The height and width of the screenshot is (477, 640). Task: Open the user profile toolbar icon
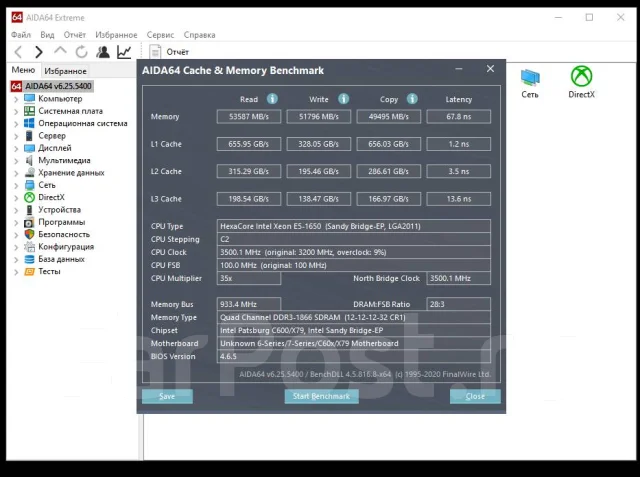point(103,52)
